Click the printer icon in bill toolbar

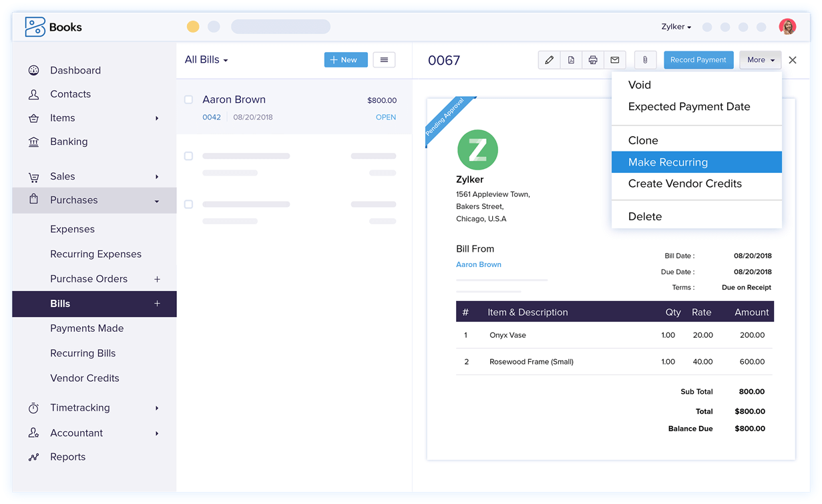[x=593, y=60]
